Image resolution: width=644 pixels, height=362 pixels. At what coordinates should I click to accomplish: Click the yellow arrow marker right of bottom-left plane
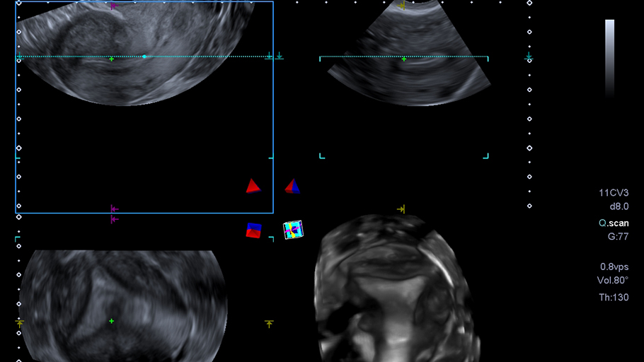pos(269,324)
